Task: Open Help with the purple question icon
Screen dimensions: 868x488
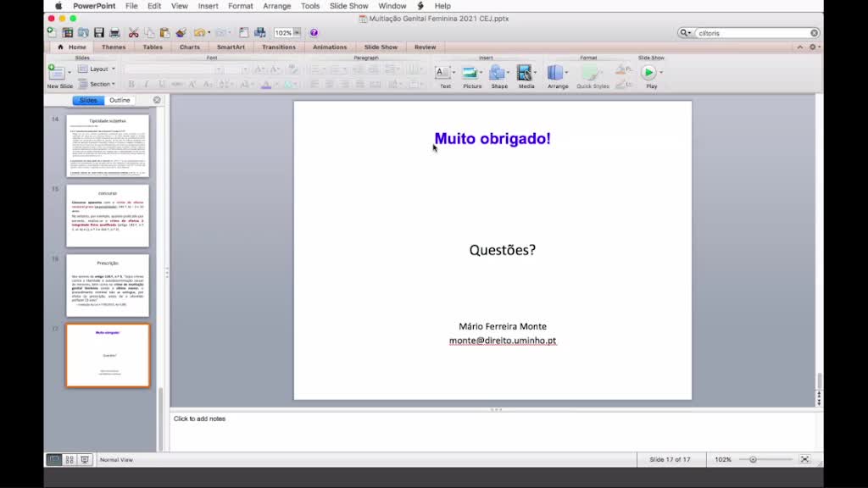Action: [314, 33]
